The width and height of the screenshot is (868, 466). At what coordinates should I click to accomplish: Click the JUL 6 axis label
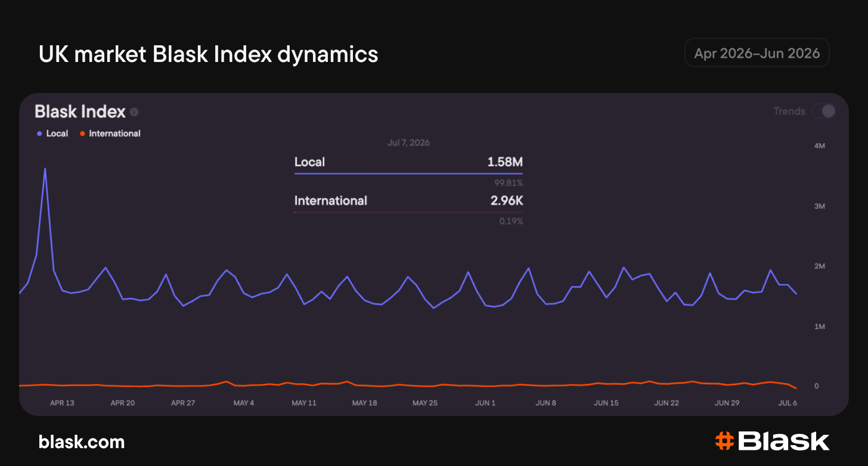click(788, 403)
